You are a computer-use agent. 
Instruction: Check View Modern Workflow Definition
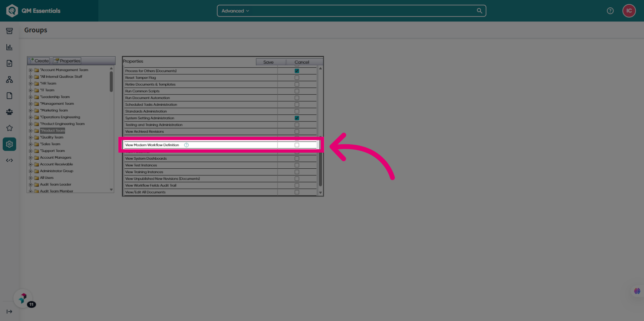(297, 145)
